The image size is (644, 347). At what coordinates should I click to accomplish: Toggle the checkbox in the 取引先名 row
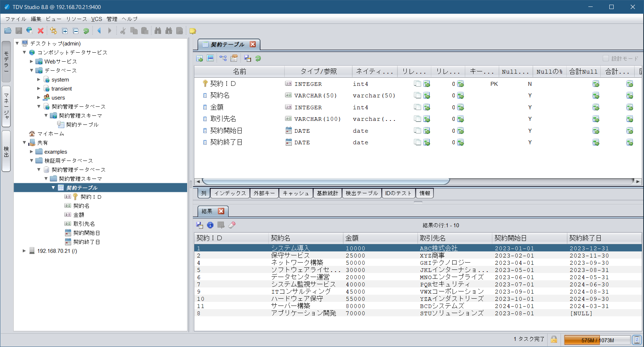click(418, 119)
